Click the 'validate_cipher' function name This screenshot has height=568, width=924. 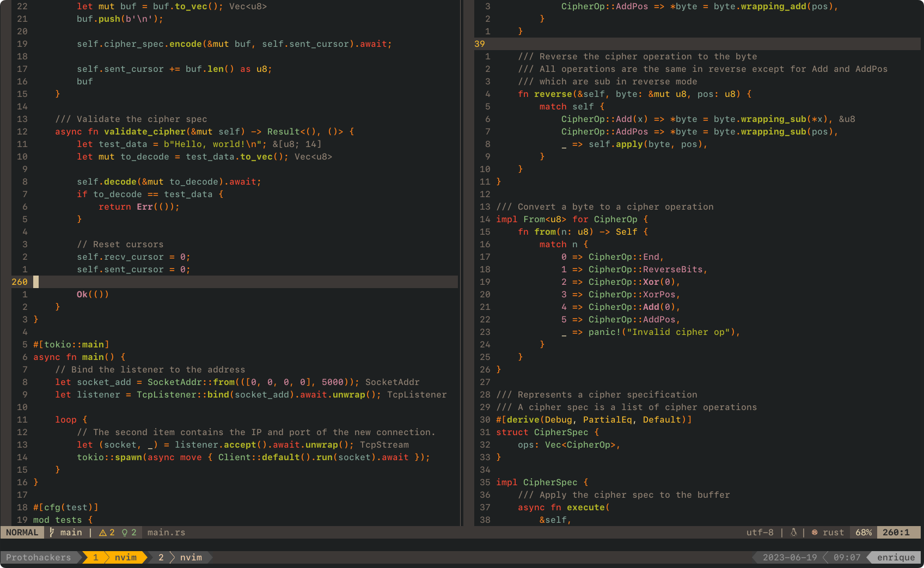(145, 132)
